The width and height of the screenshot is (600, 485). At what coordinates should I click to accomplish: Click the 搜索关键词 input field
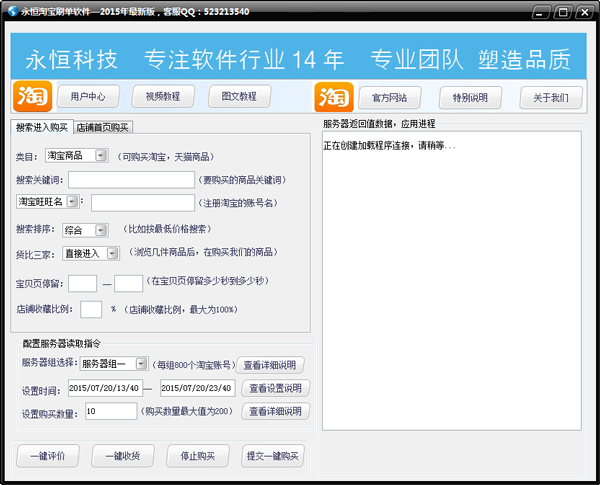pos(131,180)
